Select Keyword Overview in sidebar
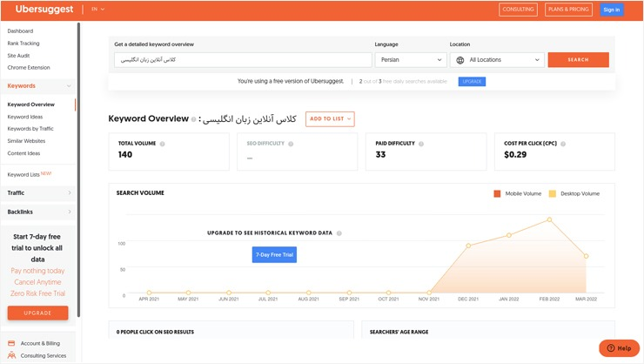 tap(30, 104)
